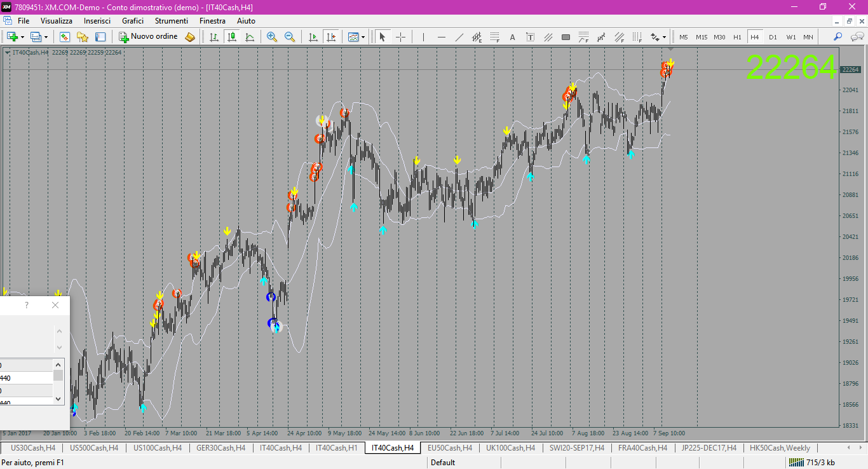Draw a vertical line
This screenshot has width=868, height=469.
pyautogui.click(x=423, y=37)
